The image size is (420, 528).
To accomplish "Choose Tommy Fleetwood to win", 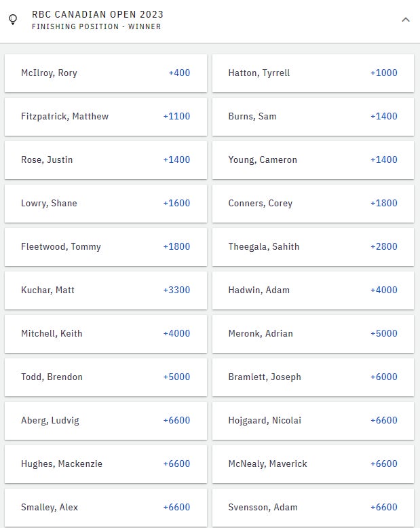I will click(x=105, y=247).
